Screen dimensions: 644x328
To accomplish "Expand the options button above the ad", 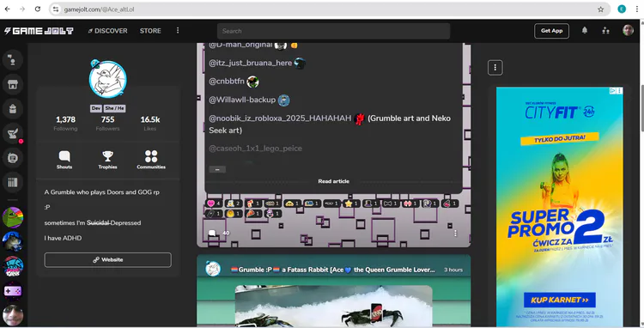I will pos(495,67).
